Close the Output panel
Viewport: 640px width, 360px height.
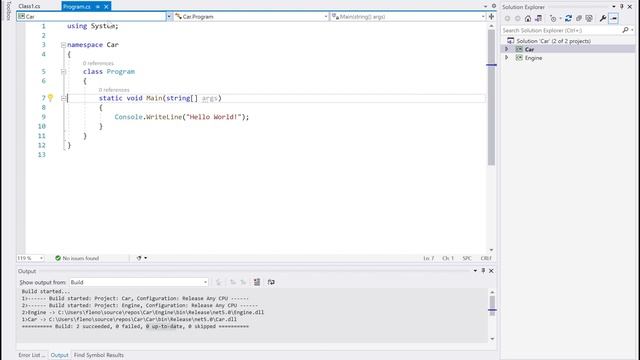click(491, 271)
